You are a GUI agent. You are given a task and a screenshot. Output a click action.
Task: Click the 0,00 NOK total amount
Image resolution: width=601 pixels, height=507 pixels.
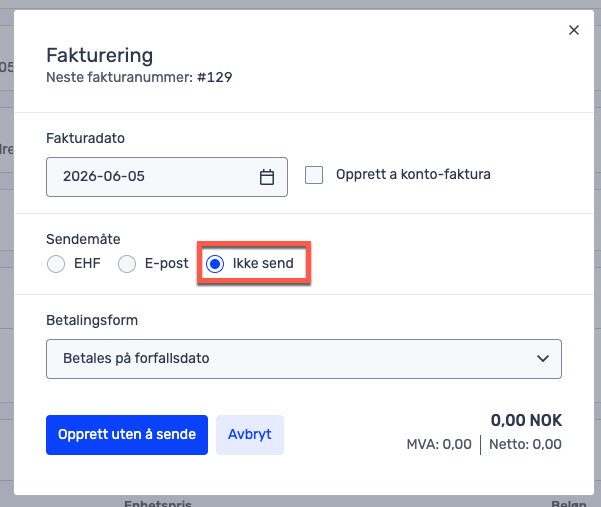(526, 420)
